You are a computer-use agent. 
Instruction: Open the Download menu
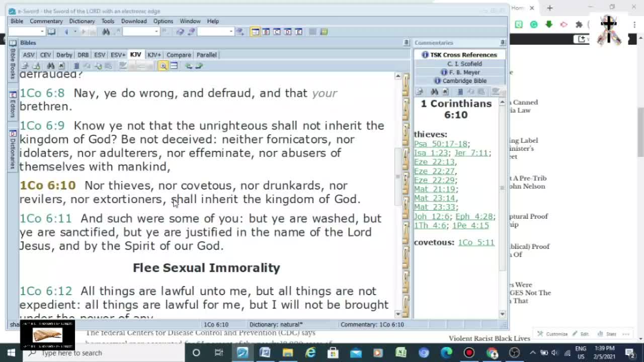tap(134, 21)
